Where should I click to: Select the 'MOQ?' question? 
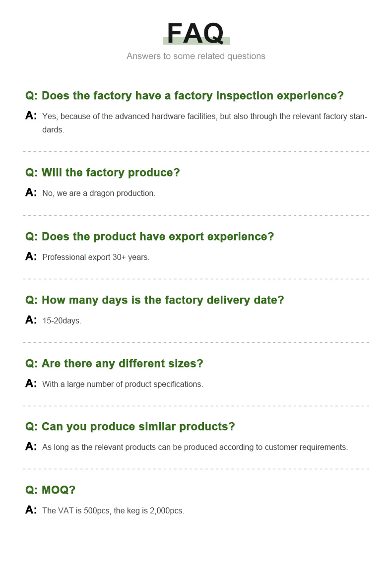click(x=51, y=490)
